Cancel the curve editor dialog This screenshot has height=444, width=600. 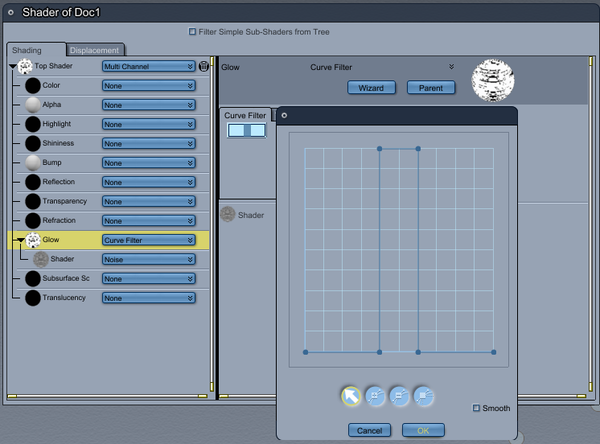[x=369, y=430]
